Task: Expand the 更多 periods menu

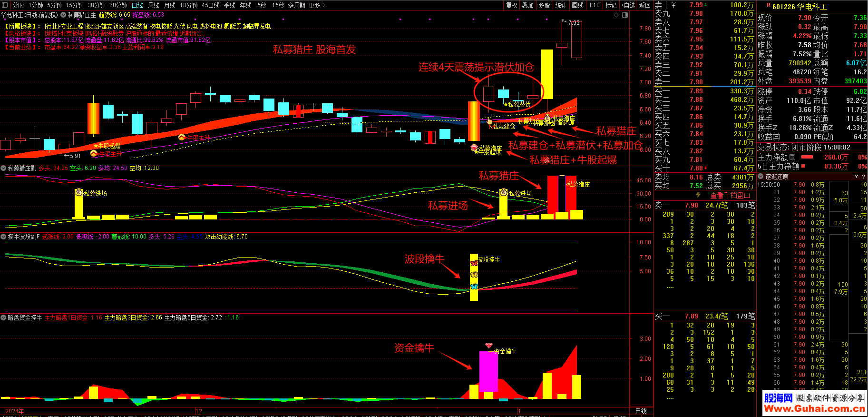Action: click(x=317, y=5)
